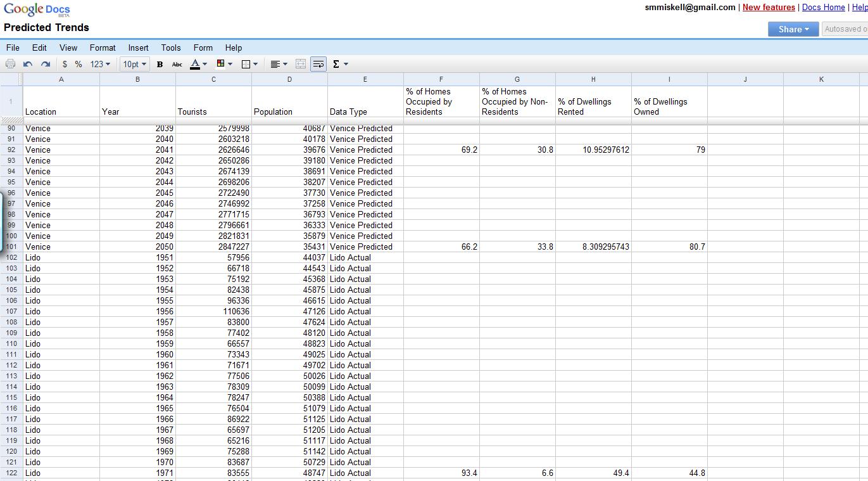This screenshot has height=481, width=868.
Task: Click the Population header cell
Action: coord(289,101)
